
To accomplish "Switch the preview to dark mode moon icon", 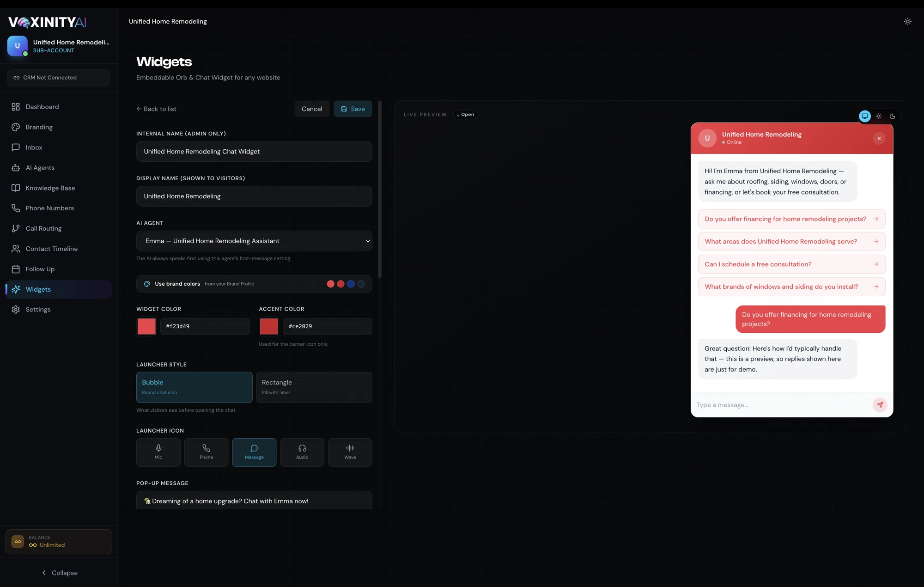I will click(x=892, y=116).
